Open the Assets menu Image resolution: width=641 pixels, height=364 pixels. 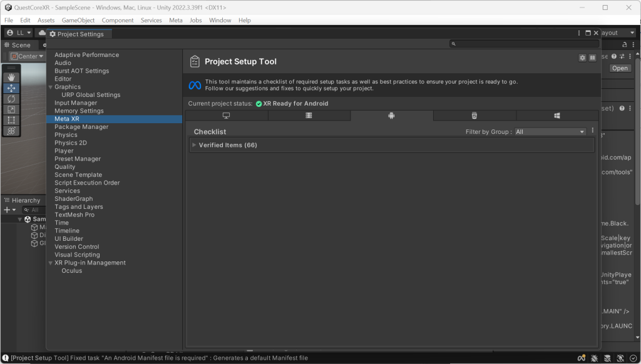point(46,20)
